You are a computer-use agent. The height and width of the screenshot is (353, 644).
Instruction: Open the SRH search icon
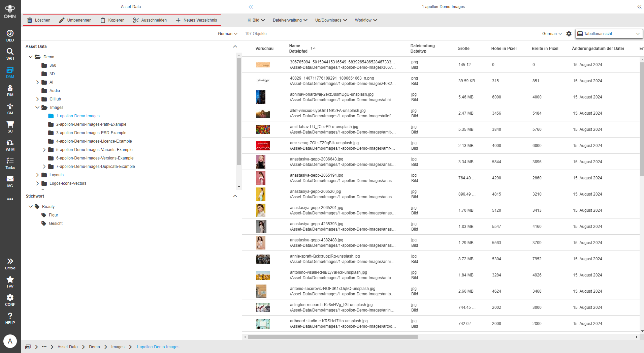(x=10, y=53)
